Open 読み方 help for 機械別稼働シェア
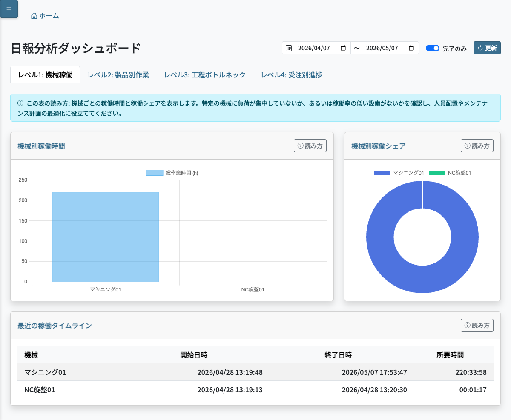 pyautogui.click(x=477, y=146)
